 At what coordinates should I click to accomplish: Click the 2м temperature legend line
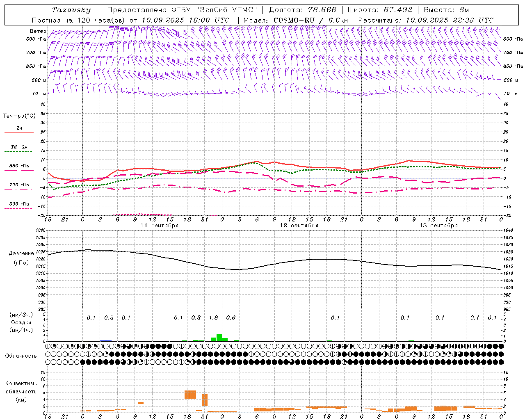pyautogui.click(x=19, y=132)
